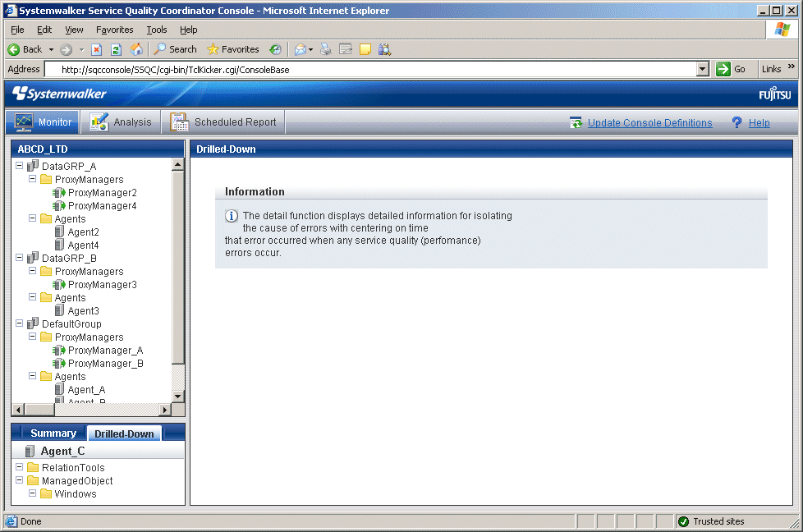Viewport: 803px width, 532px height.
Task: Click tree scrollbar up arrow
Action: click(177, 164)
